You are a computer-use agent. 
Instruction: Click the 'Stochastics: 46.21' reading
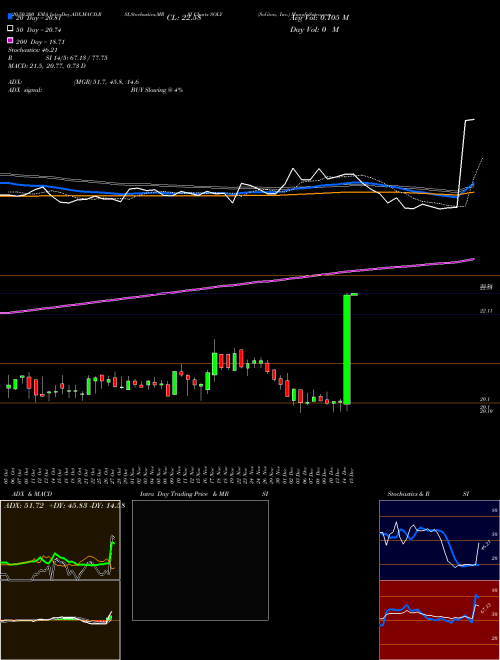click(x=33, y=50)
